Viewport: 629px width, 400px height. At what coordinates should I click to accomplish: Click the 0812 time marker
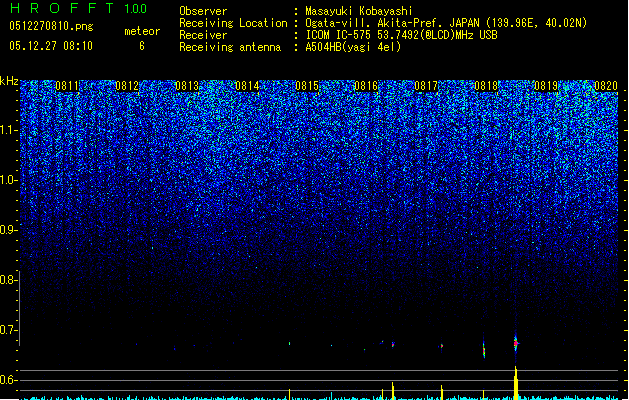127,86
